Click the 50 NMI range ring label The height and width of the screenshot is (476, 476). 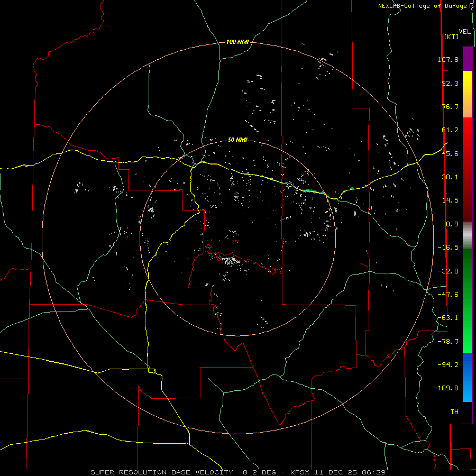tap(237, 140)
